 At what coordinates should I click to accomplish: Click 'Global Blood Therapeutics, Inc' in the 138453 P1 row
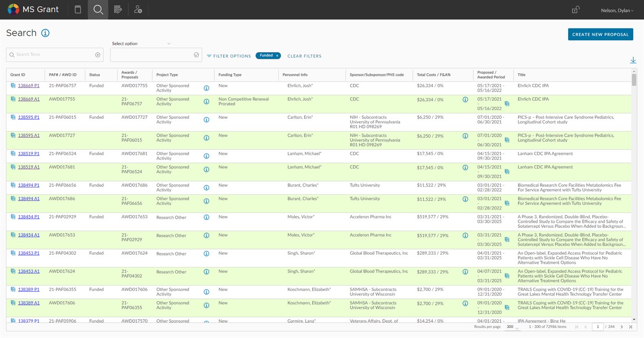[x=379, y=253]
